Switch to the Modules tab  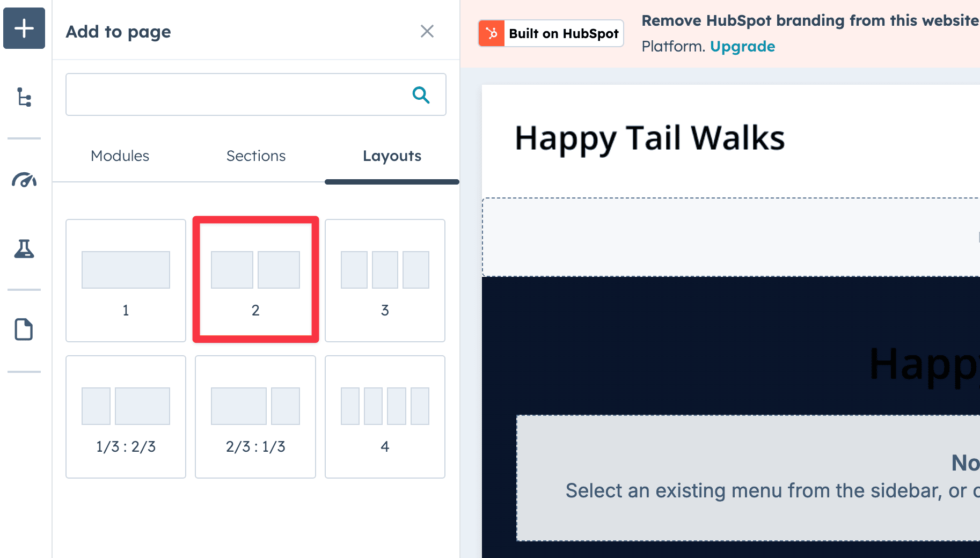[120, 156]
